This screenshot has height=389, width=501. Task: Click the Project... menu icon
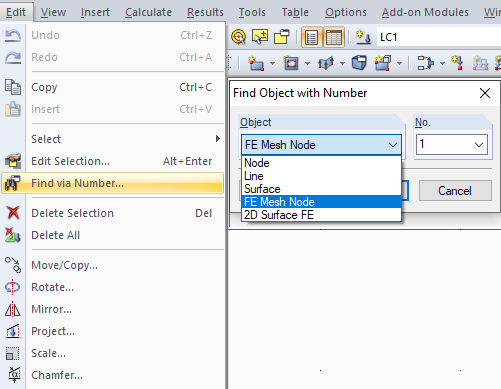[x=13, y=331]
